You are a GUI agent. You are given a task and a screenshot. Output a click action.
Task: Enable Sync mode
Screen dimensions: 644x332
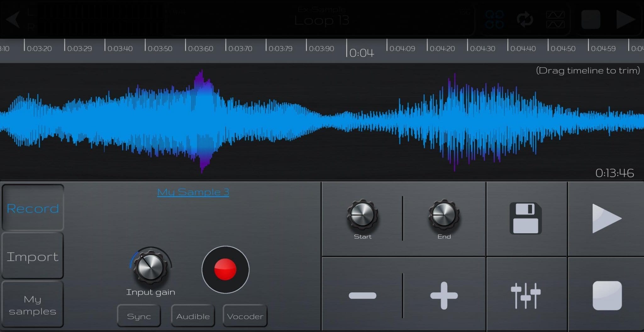coord(139,316)
